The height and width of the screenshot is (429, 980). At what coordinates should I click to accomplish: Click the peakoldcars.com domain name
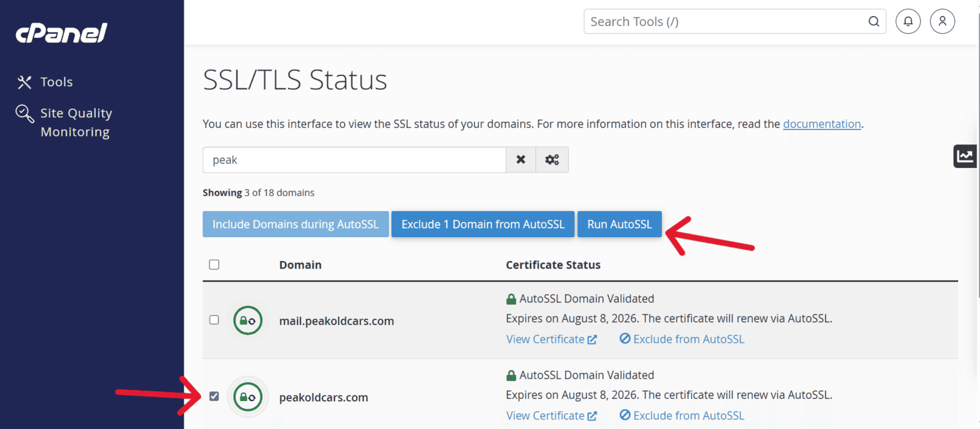click(324, 398)
